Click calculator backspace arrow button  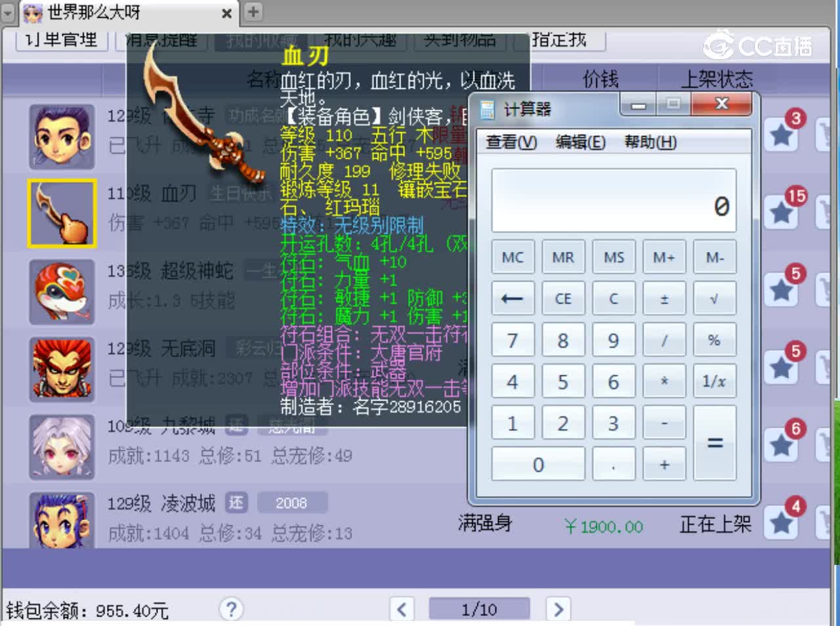point(513,299)
